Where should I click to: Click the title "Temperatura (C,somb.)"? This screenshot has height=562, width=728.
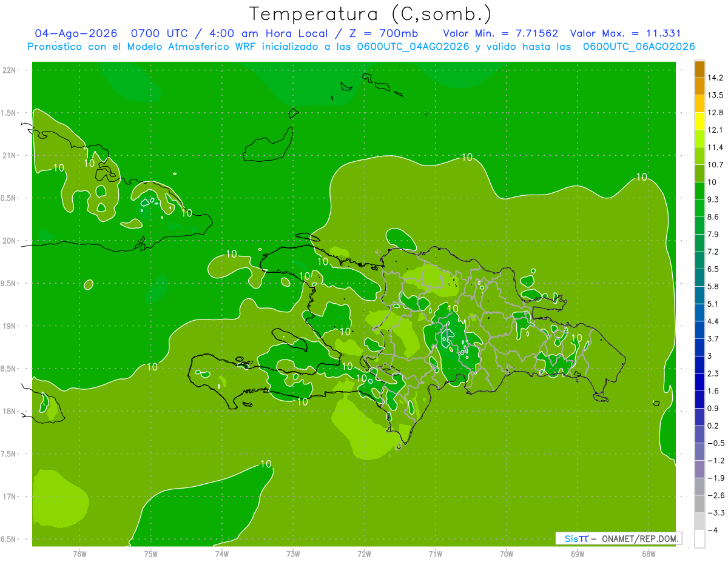pyautogui.click(x=371, y=14)
